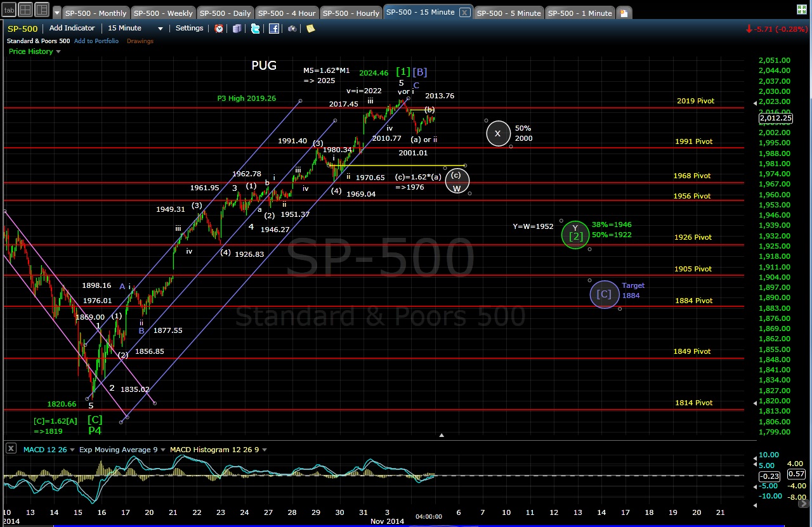Click the 'Nov 2014' date axis label
This screenshot has height=527, width=812.
[x=386, y=521]
